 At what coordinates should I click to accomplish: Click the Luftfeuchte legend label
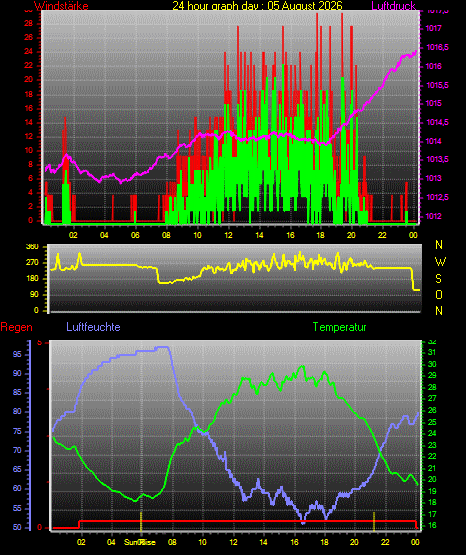93,327
